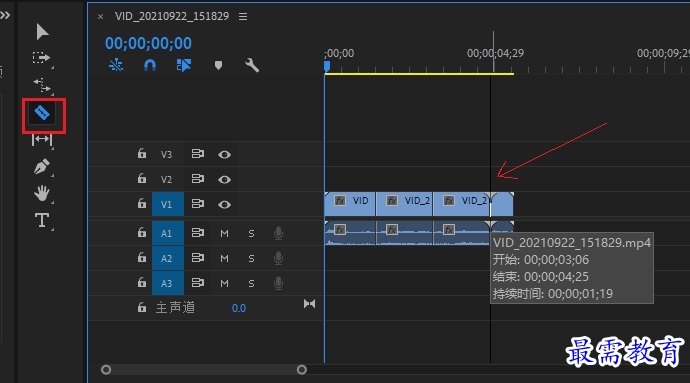Viewport: 690px width, 383px height.
Task: Select the Hand tool
Action: tap(42, 193)
